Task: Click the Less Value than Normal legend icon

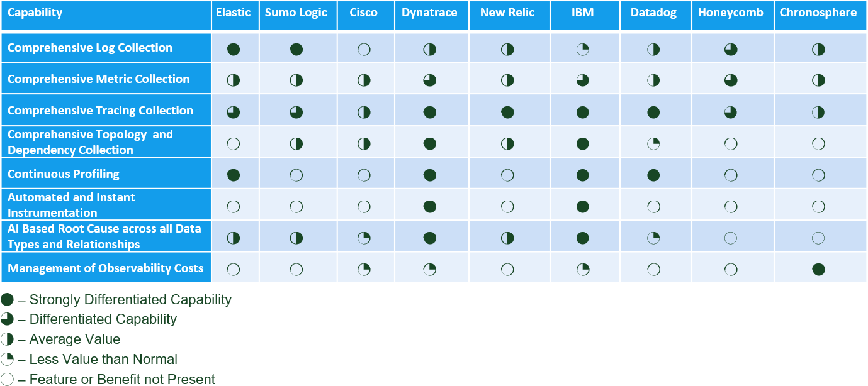Action: [x=8, y=360]
